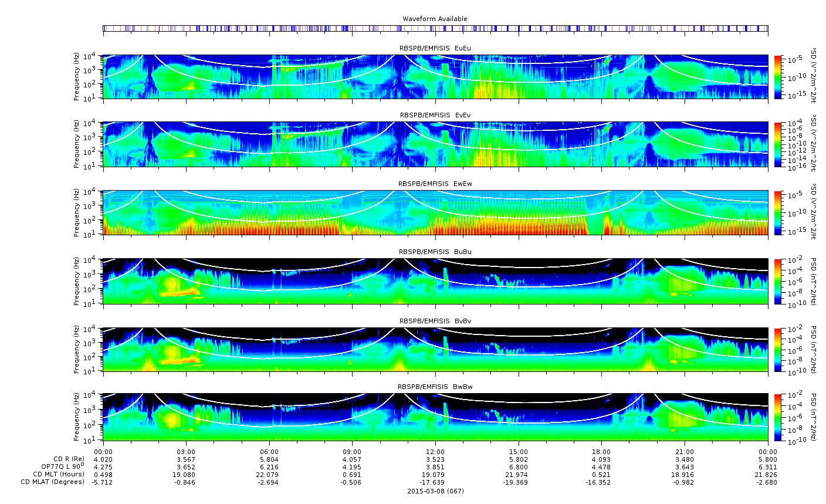826x504 pixels.
Task: Click the 06:00 time axis label
Action: 269,451
